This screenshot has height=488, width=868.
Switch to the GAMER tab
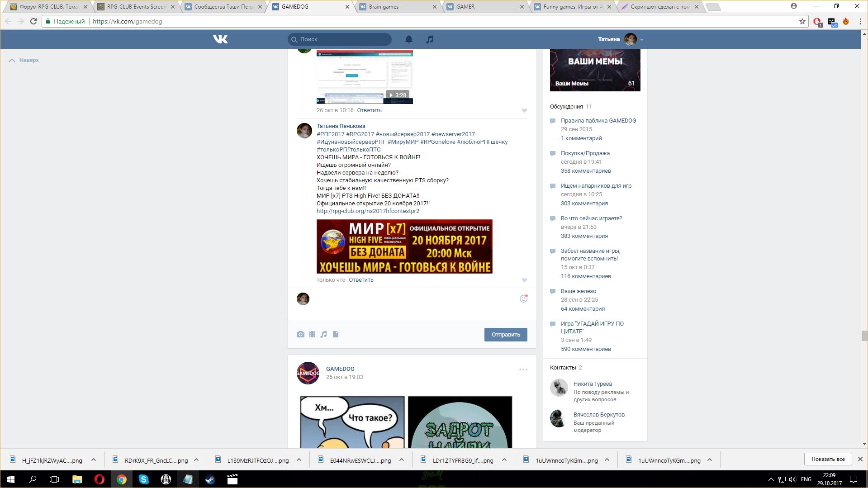[485, 7]
